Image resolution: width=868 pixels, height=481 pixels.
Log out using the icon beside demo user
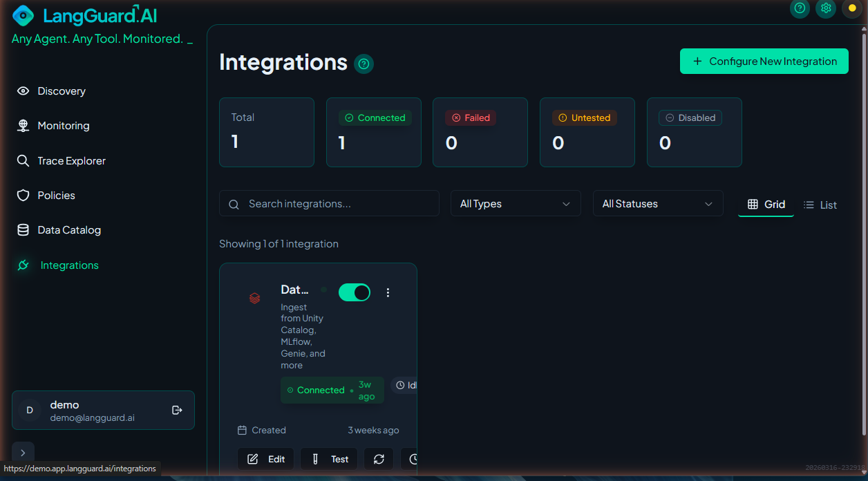point(177,410)
